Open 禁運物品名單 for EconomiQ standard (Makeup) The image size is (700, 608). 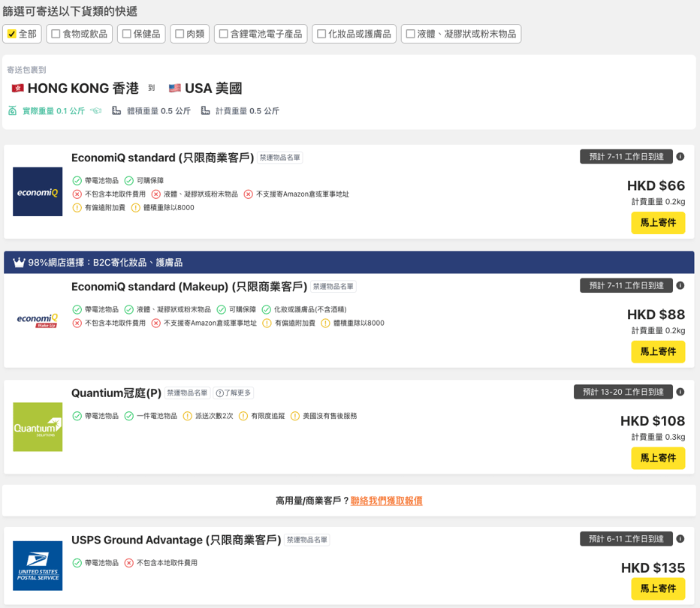click(333, 287)
